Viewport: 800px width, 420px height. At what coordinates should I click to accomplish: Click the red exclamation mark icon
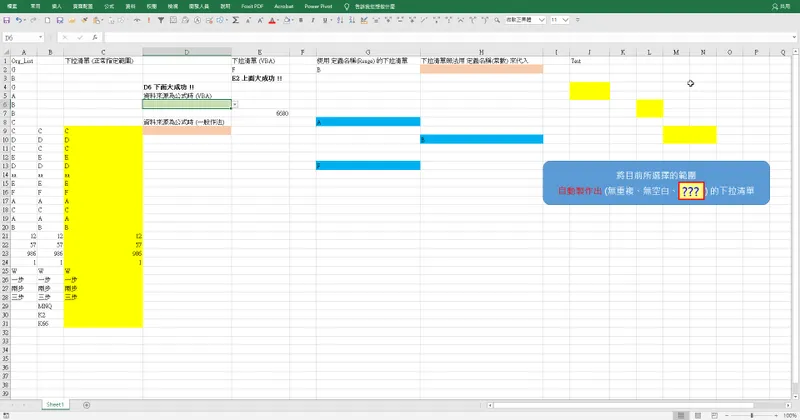click(149, 20)
